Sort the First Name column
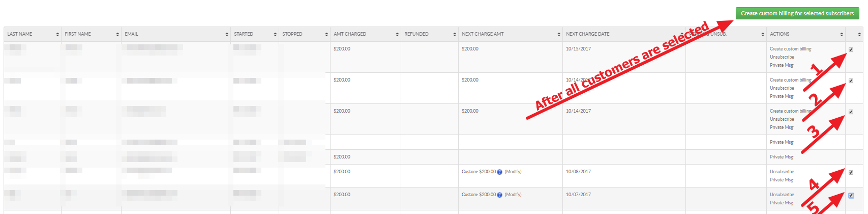Image resolution: width=868 pixels, height=214 pixels. (117, 34)
